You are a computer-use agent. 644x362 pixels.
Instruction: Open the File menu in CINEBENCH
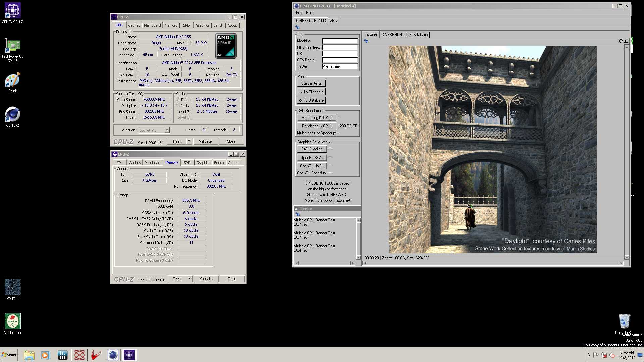(x=299, y=13)
